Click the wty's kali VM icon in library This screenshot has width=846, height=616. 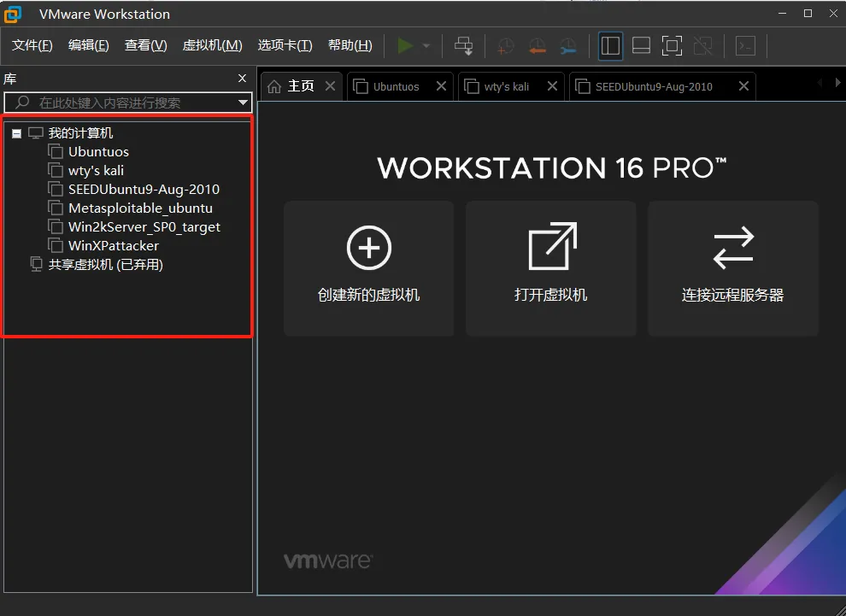[56, 171]
